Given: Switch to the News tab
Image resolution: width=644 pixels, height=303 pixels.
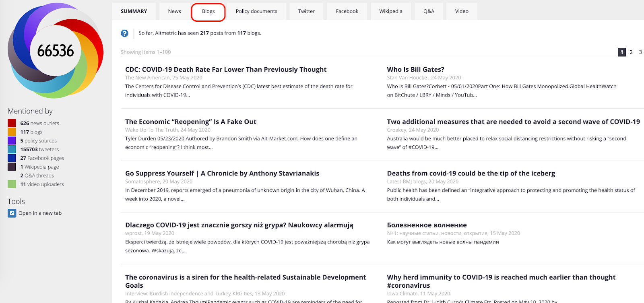Looking at the screenshot, I should click(x=174, y=11).
